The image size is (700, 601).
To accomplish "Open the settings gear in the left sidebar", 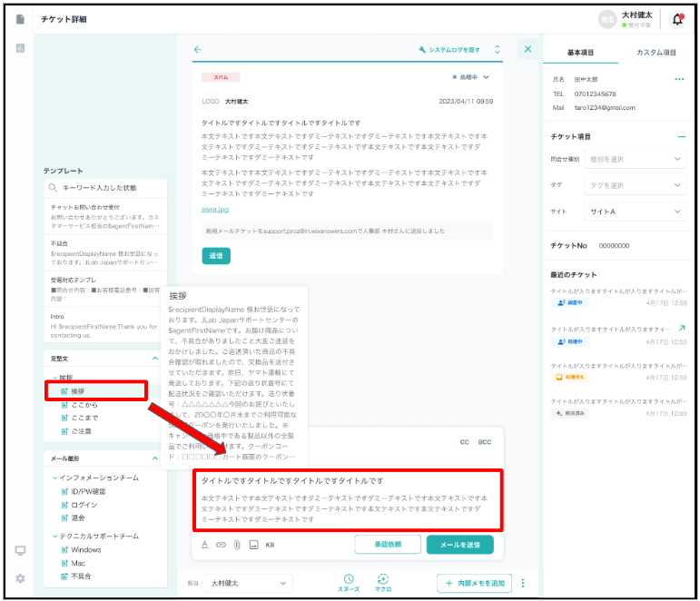I will pyautogui.click(x=20, y=578).
